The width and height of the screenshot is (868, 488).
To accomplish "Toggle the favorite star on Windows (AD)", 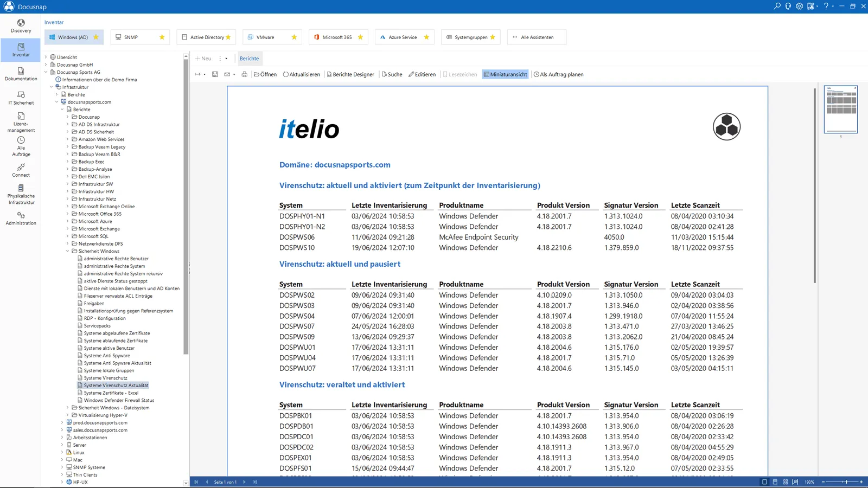I will (95, 37).
